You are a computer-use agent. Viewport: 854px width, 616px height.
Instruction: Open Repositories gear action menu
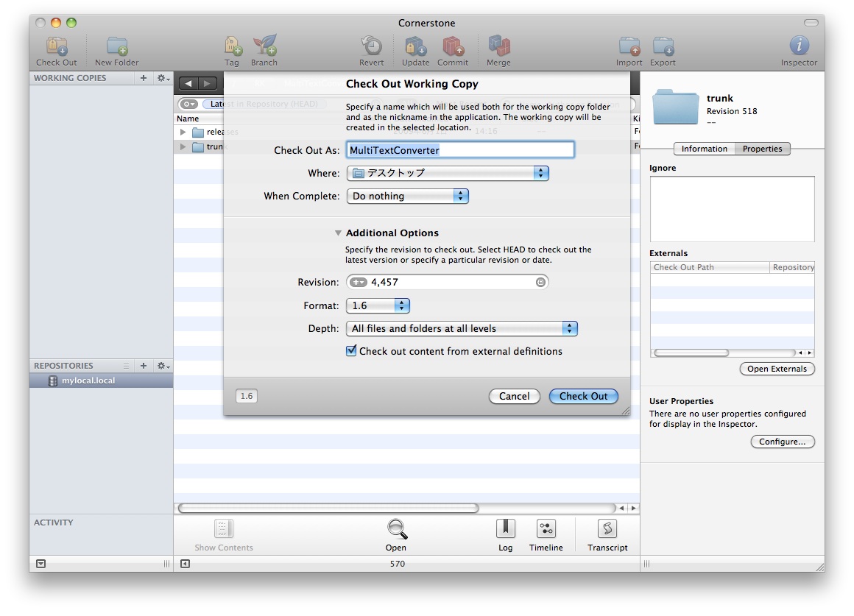click(163, 366)
